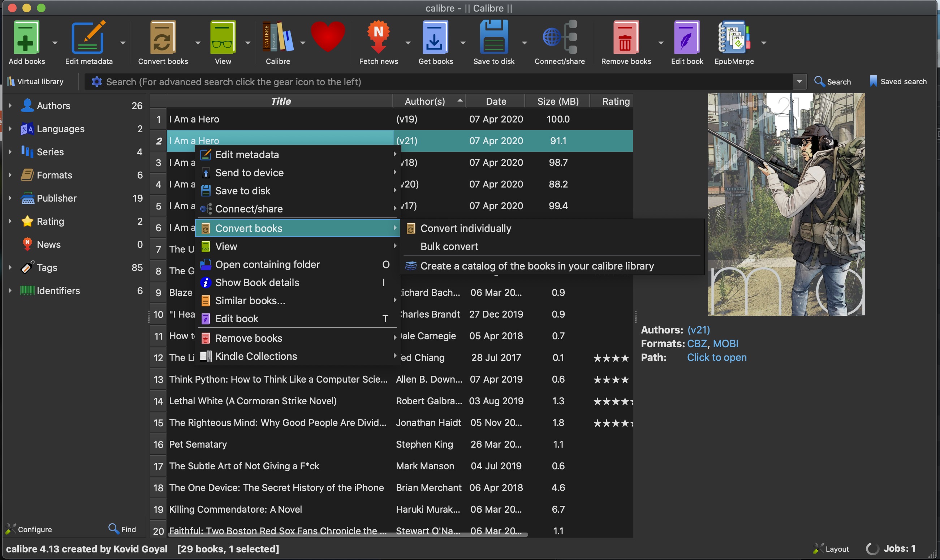Screen dimensions: 940x560
Task: Open Fetch news toolbar icon
Action: point(378,37)
